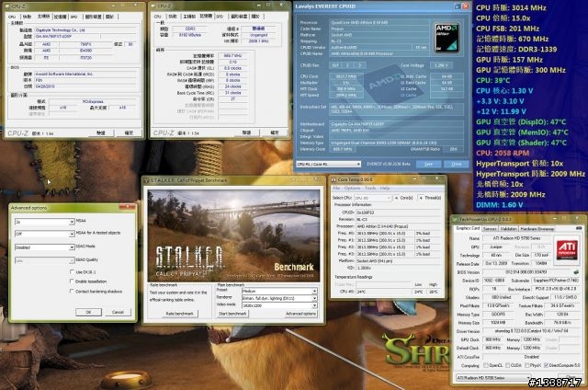The height and width of the screenshot is (390, 588).
Task: Click Close button in EVEREST CPUID
Action: click(x=457, y=164)
